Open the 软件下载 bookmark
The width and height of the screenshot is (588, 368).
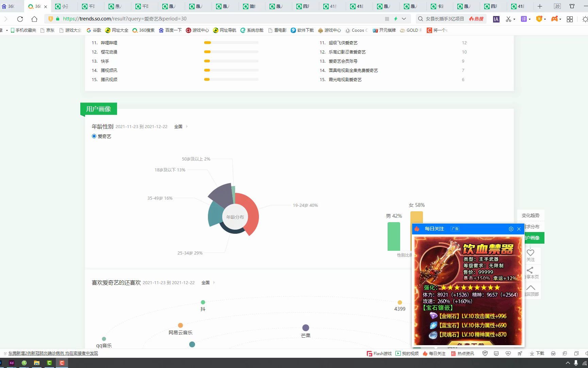[302, 30]
